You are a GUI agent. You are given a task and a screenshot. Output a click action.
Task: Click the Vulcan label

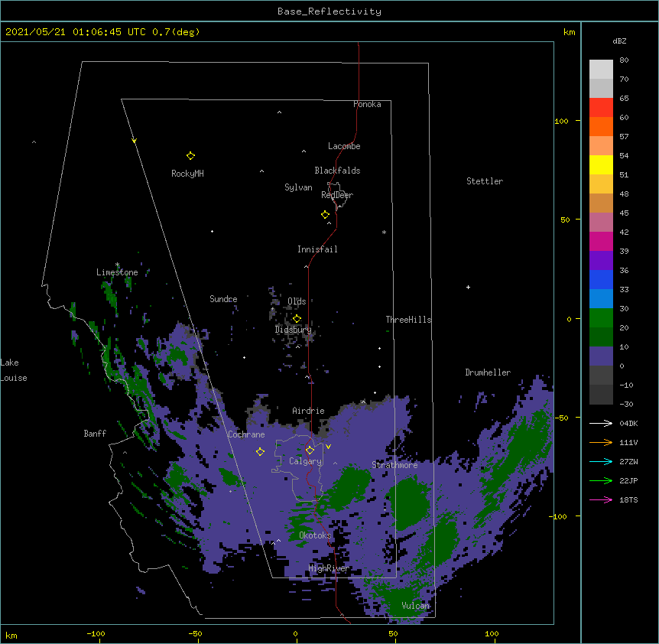[416, 606]
